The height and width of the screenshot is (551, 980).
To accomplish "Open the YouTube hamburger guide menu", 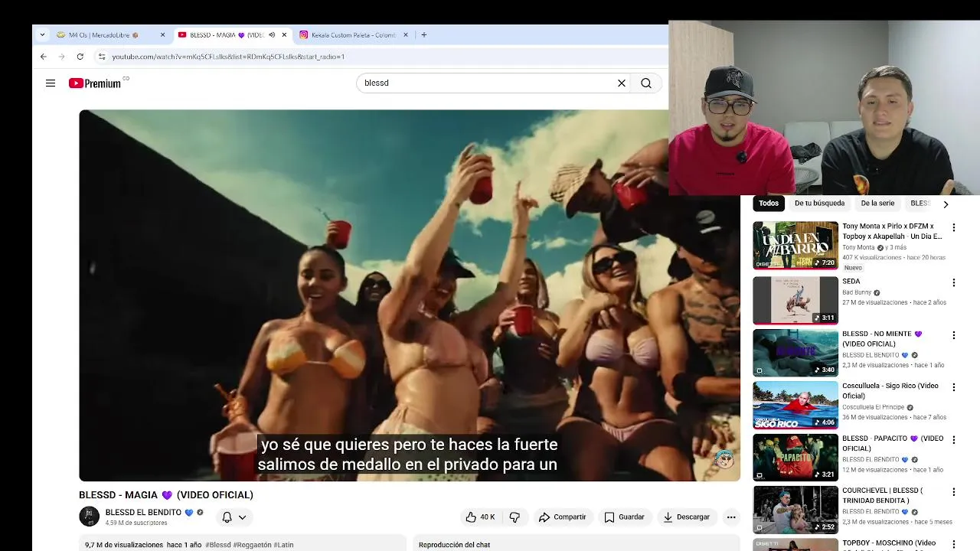I will tap(51, 83).
